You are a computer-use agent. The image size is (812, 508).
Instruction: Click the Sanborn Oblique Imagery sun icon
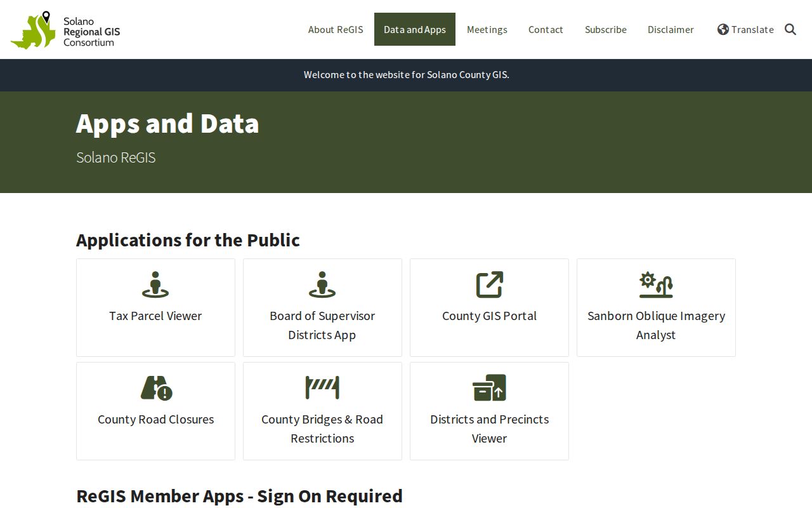point(656,285)
